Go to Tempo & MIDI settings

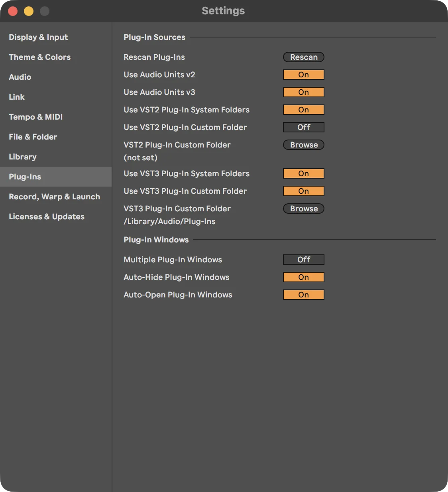point(56,117)
